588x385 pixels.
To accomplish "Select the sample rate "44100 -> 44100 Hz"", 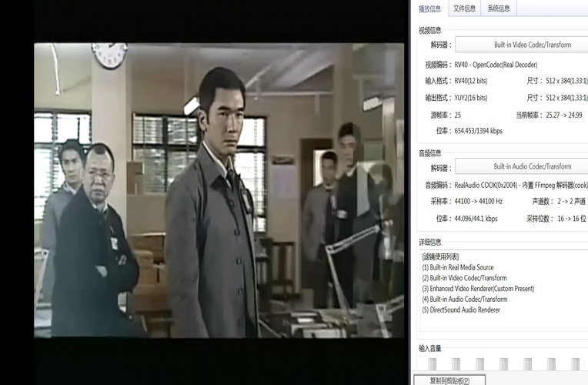I will coord(479,201).
